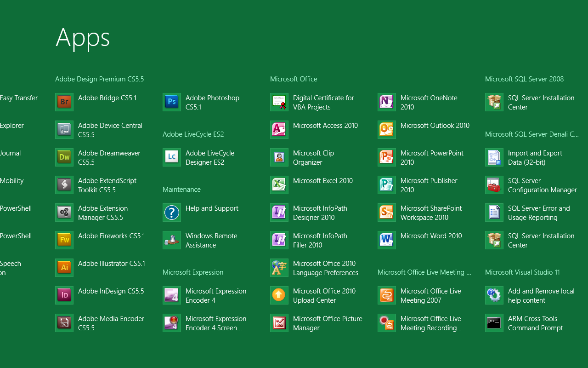Start Adobe LiveCycle Designer ES2
This screenshot has height=368, width=588.
pyautogui.click(x=209, y=157)
